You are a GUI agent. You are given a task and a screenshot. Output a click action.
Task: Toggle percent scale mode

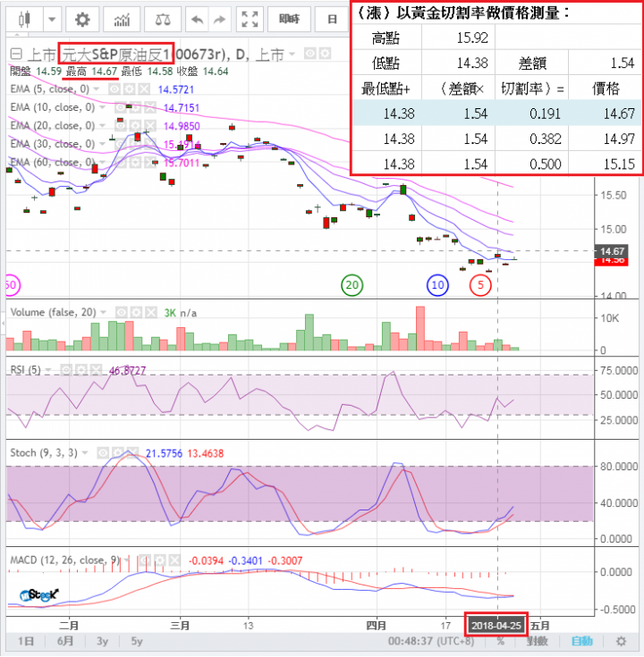pyautogui.click(x=500, y=641)
